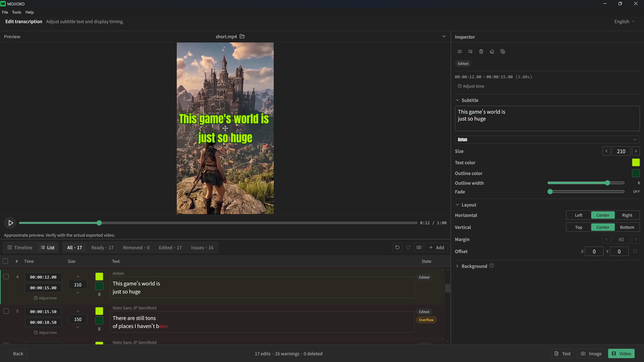
Task: Open Inspector Text color swatch
Action: 636,162
